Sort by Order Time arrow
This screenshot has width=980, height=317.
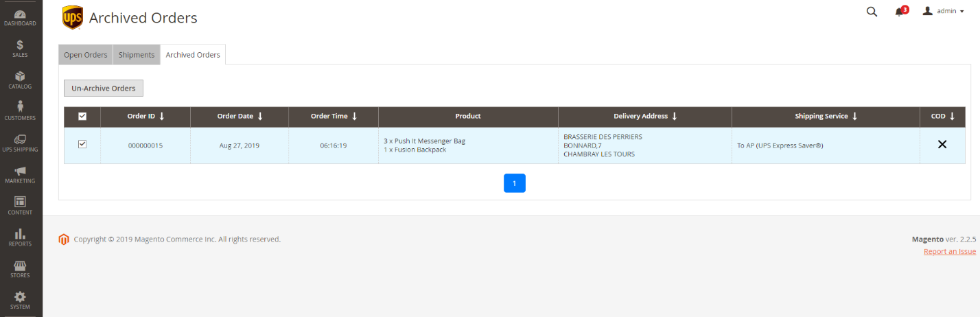pyautogui.click(x=354, y=117)
